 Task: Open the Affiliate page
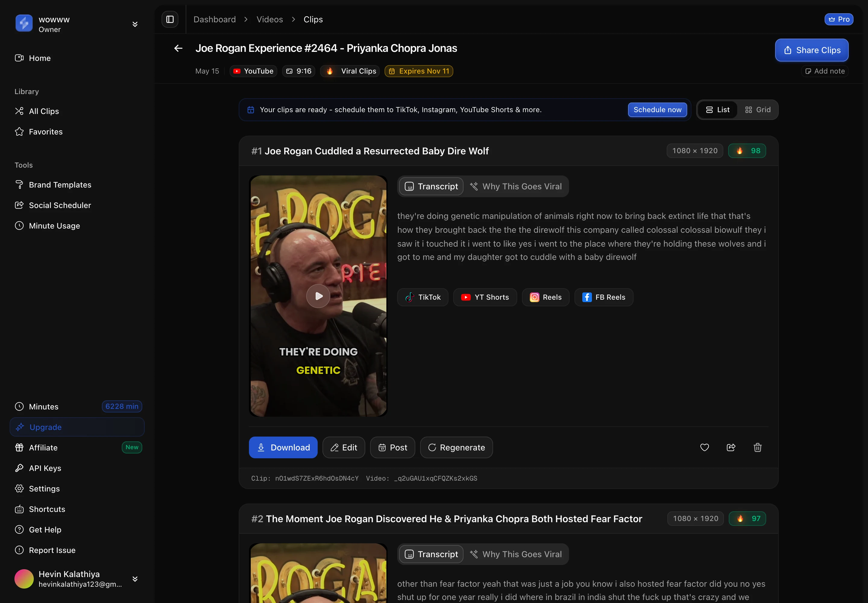(77, 447)
